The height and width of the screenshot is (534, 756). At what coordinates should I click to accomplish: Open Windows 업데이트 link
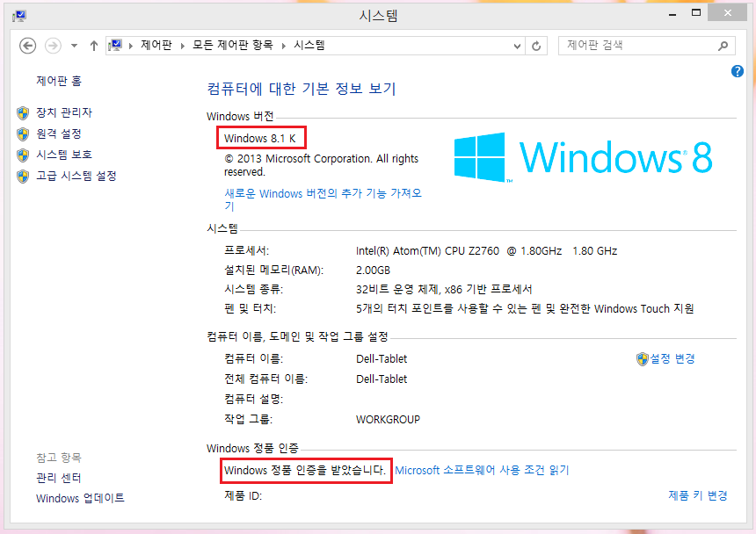[x=80, y=498]
